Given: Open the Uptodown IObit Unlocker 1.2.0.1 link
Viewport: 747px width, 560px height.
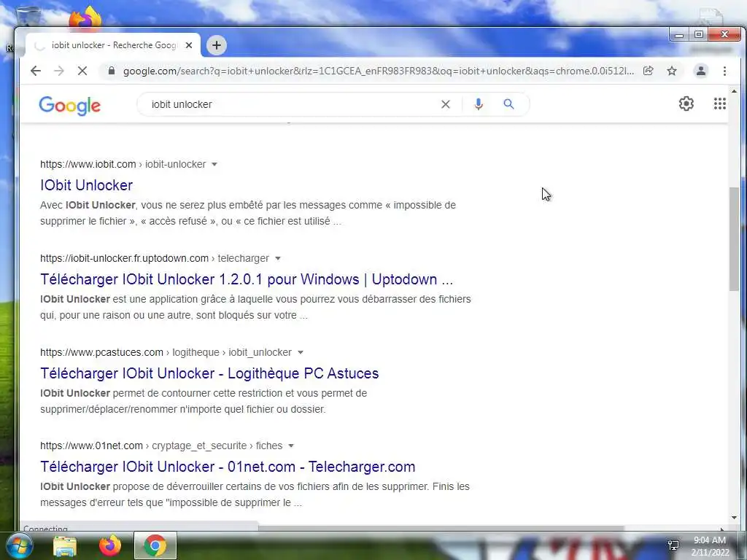Looking at the screenshot, I should click(247, 279).
